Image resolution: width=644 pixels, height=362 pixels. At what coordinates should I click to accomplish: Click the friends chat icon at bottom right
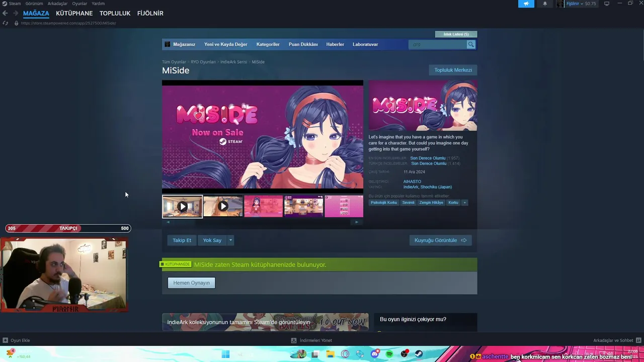click(638, 340)
